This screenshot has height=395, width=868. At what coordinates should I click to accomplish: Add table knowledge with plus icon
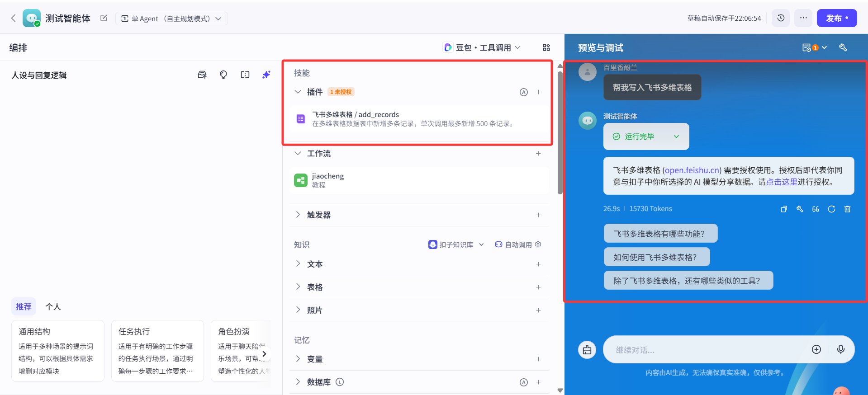click(x=538, y=287)
